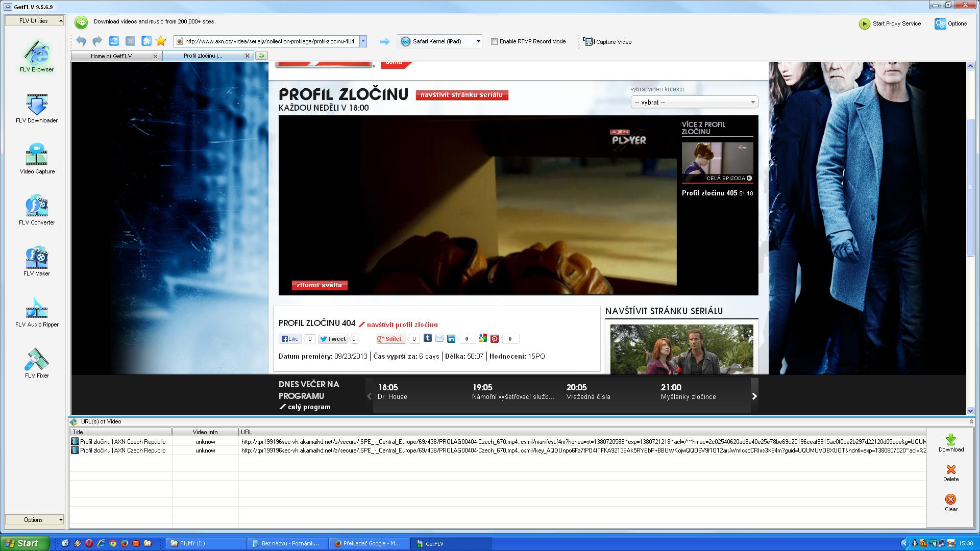980x551 pixels.
Task: Switch to Bez názvu - Poznámk… taskbar window
Action: tap(287, 543)
